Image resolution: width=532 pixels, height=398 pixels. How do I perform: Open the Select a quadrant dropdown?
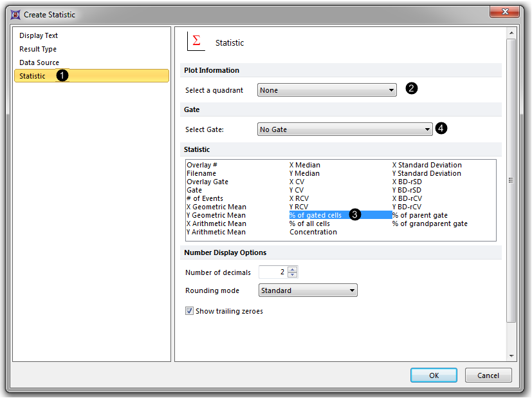[x=327, y=90]
